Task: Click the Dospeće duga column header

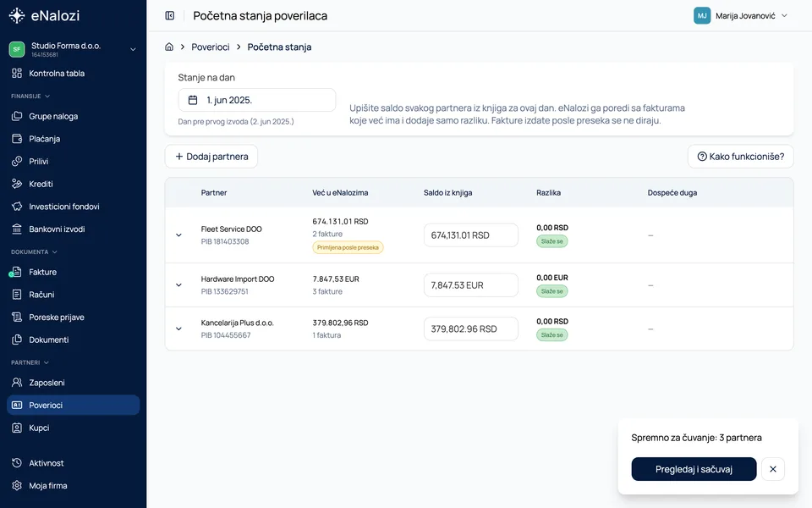Action: pos(672,192)
